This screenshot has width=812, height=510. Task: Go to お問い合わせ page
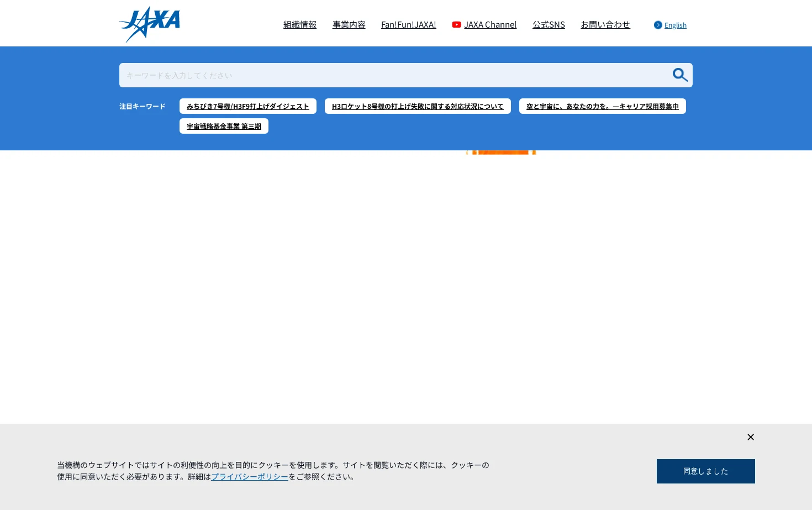(x=605, y=24)
